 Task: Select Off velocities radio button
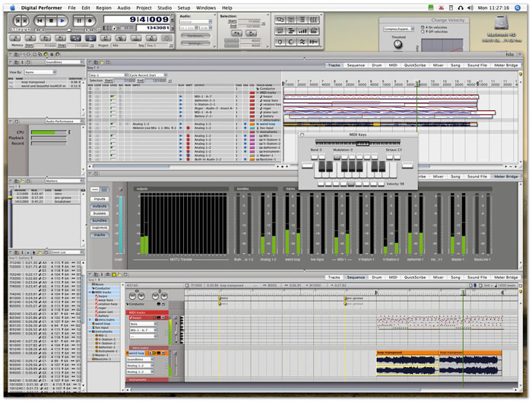click(423, 32)
